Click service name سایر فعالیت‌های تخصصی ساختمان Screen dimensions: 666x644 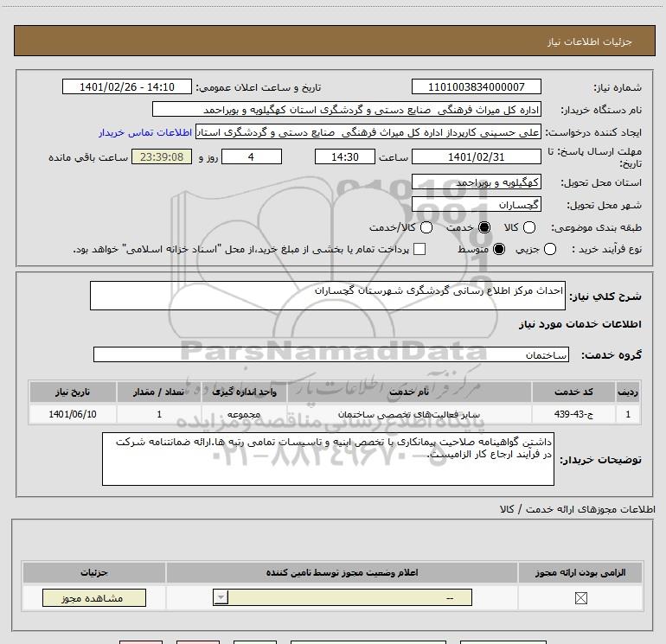(409, 414)
